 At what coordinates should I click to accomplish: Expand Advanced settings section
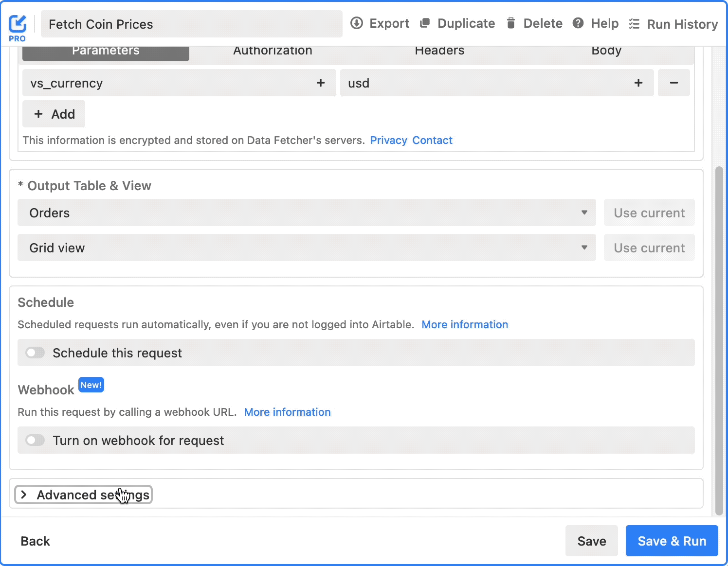pyautogui.click(x=83, y=495)
